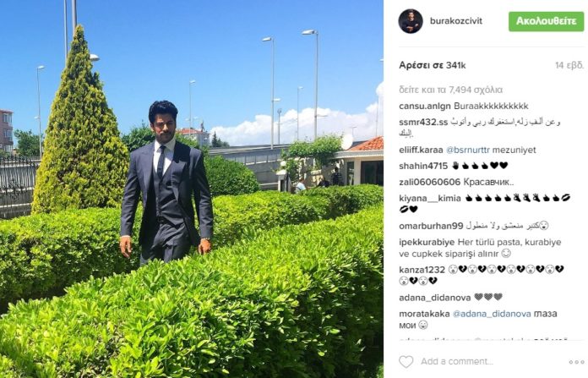This screenshot has height=378, width=588.
Task: Open ssmr432.ss commenter profile
Action: tap(423, 123)
